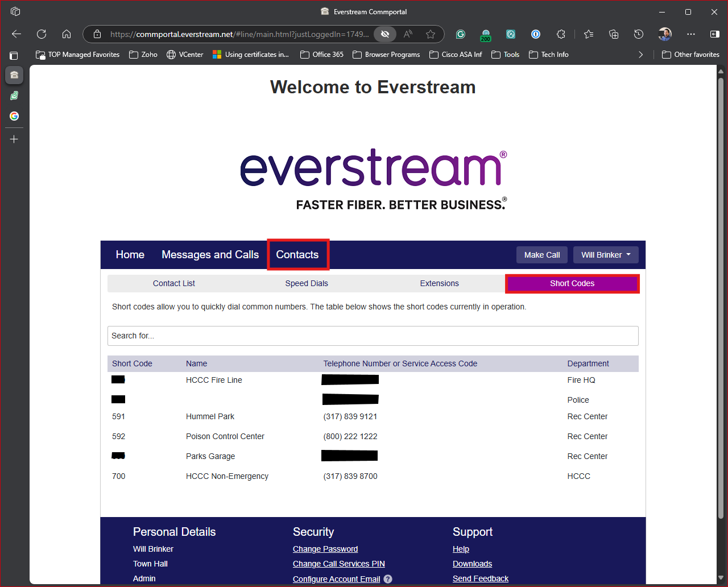Click Department column header
The image size is (728, 587).
click(588, 363)
